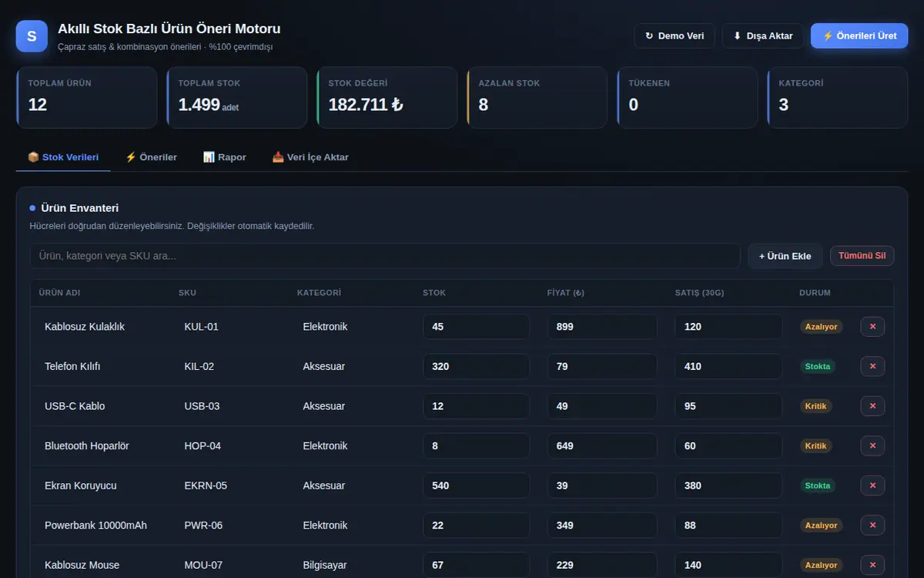The height and width of the screenshot is (578, 924).
Task: Edit stock field of Kablosuz Mouse
Action: click(x=476, y=565)
